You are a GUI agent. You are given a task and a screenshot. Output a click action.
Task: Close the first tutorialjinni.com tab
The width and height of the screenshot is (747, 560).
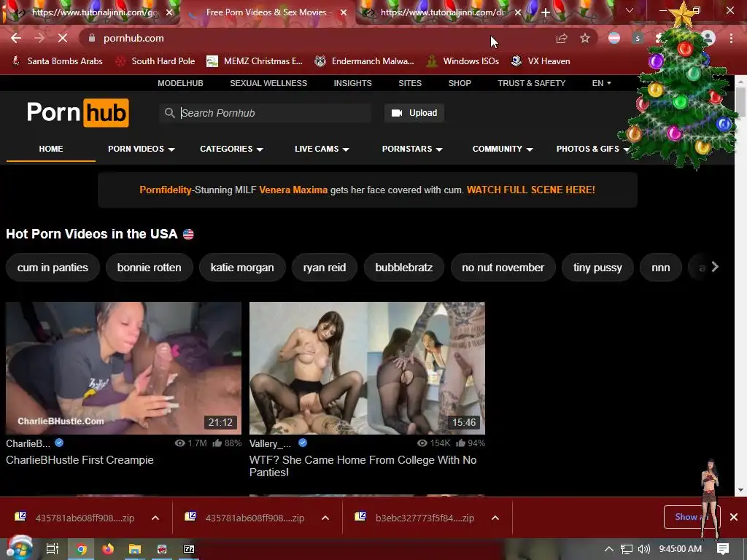point(169,12)
